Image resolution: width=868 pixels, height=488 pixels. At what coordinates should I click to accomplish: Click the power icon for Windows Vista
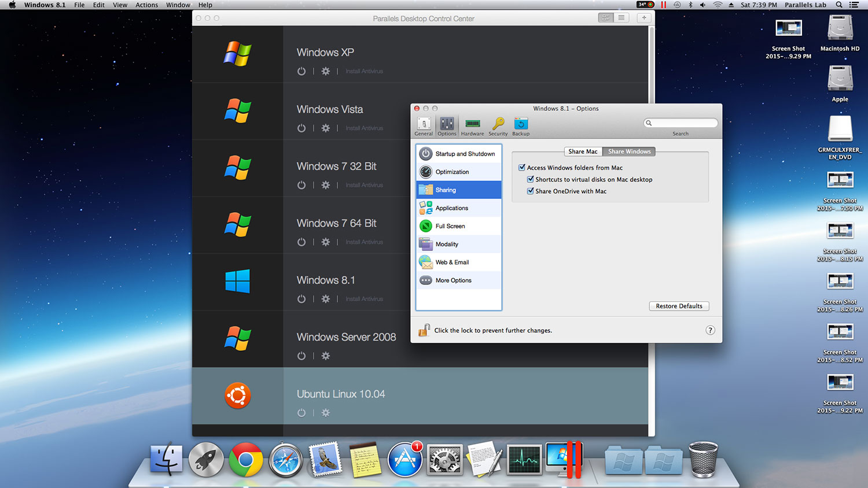pos(301,128)
